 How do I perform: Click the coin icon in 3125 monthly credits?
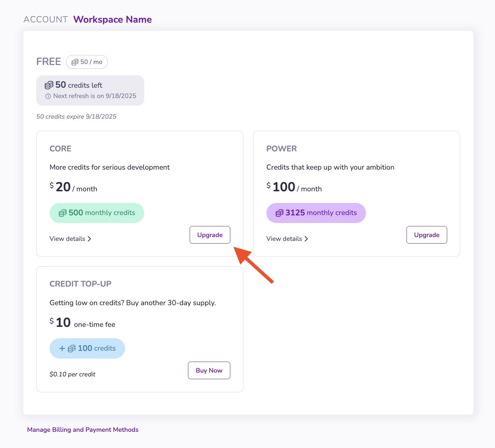[279, 213]
